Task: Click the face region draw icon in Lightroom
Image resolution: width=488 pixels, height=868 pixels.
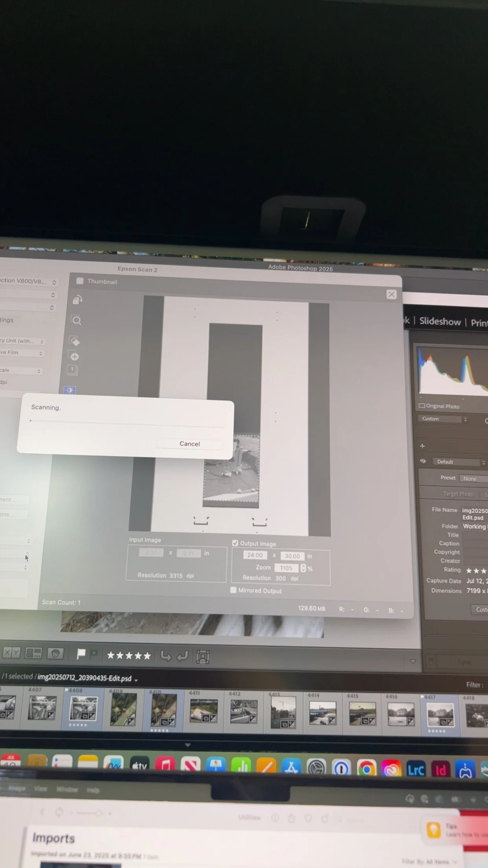Action: click(202, 657)
